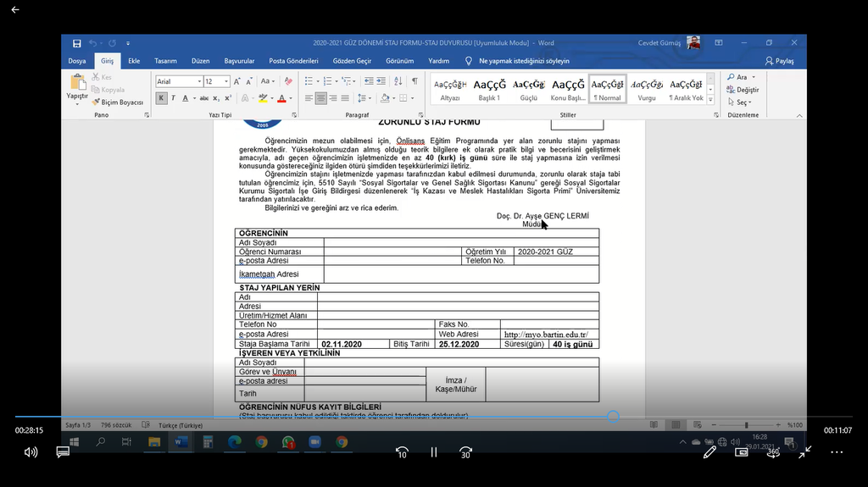Toggle superscript formatting
Viewport: 868px width, 487px height.
pos(228,98)
